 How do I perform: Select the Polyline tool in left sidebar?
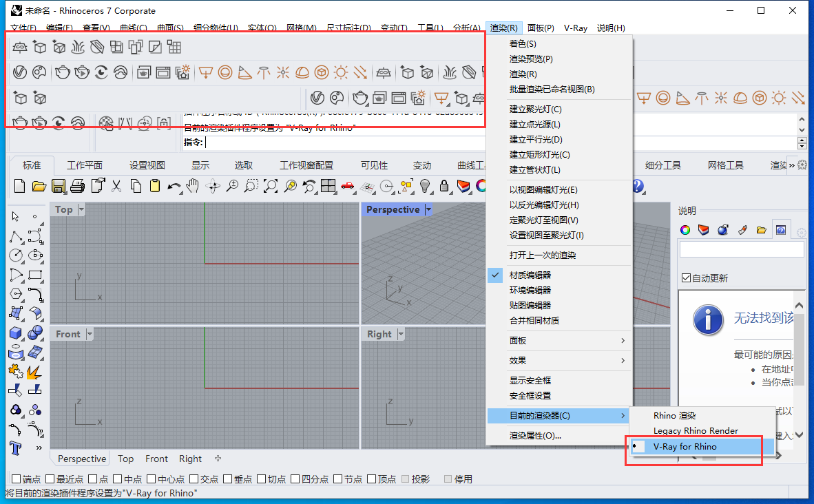point(16,237)
